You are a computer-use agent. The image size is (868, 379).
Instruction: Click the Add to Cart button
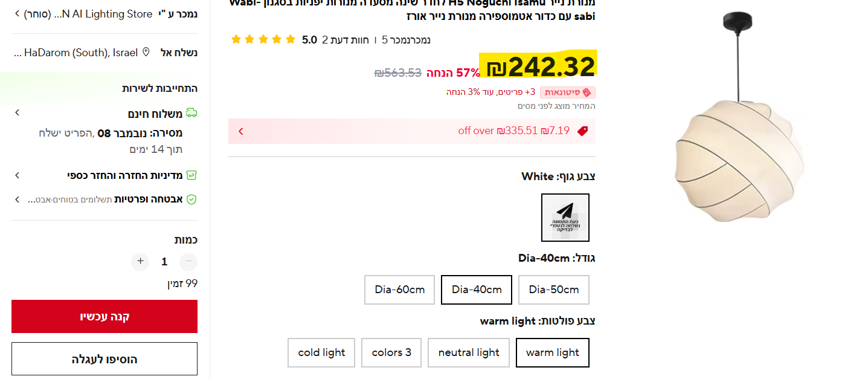click(104, 359)
